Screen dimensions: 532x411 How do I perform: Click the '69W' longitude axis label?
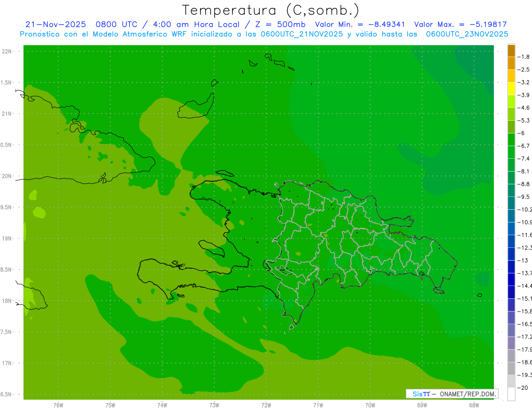pyautogui.click(x=422, y=405)
